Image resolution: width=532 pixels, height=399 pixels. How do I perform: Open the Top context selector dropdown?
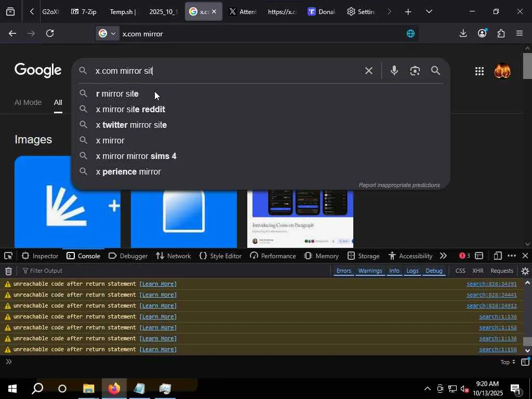508,362
